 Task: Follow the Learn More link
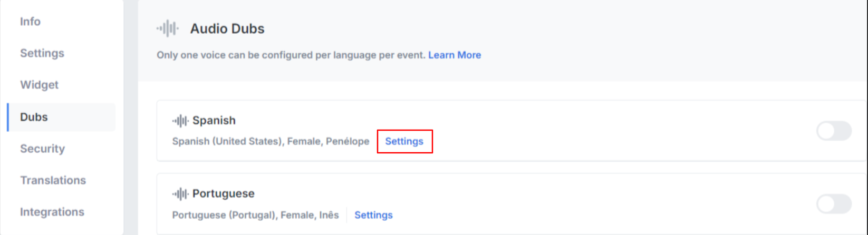coord(455,55)
